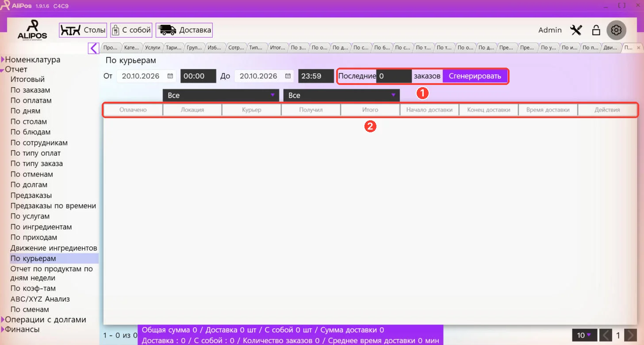Viewport: 644px width, 345px height.
Task: Click the padlock lock icon
Action: pyautogui.click(x=596, y=30)
